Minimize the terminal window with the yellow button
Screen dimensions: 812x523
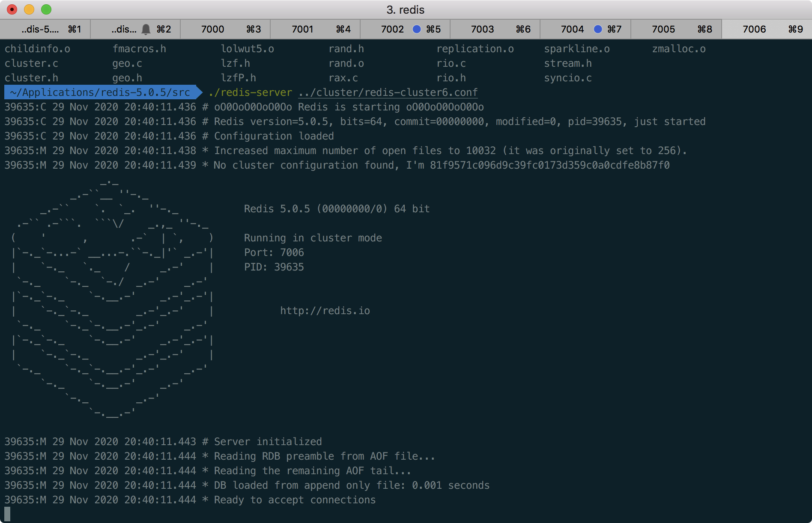pyautogui.click(x=29, y=9)
